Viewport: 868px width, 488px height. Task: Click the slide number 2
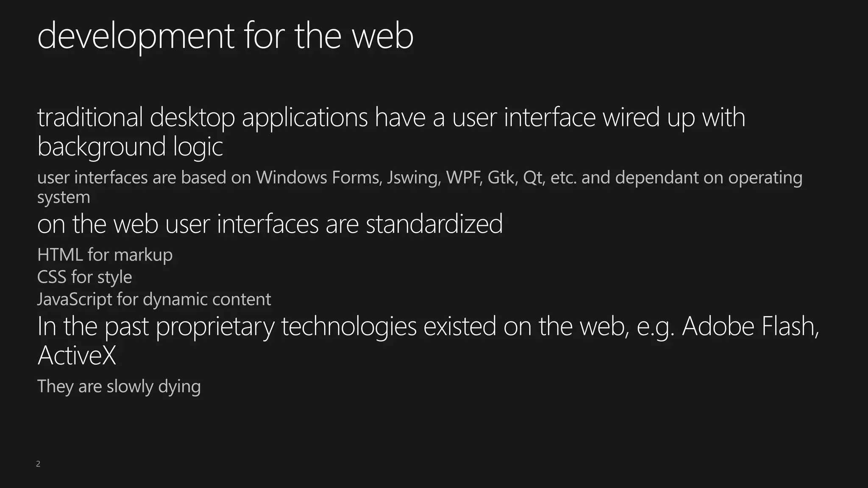click(x=38, y=464)
